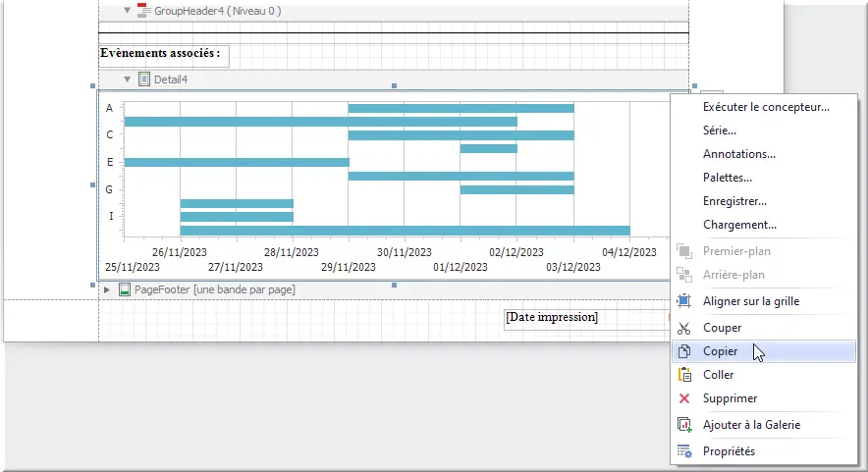Image resolution: width=868 pixels, height=472 pixels.
Task: Collapse the Detail4 band
Action: click(127, 79)
